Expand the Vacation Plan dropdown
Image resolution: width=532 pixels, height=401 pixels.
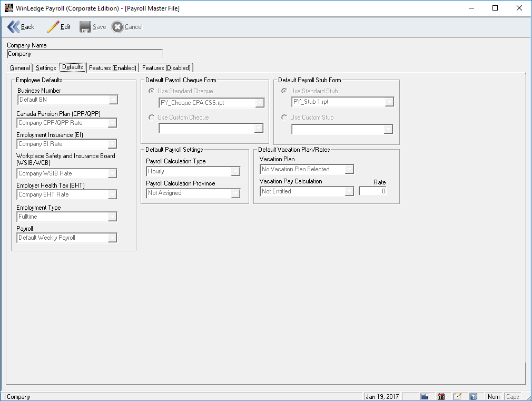point(349,169)
